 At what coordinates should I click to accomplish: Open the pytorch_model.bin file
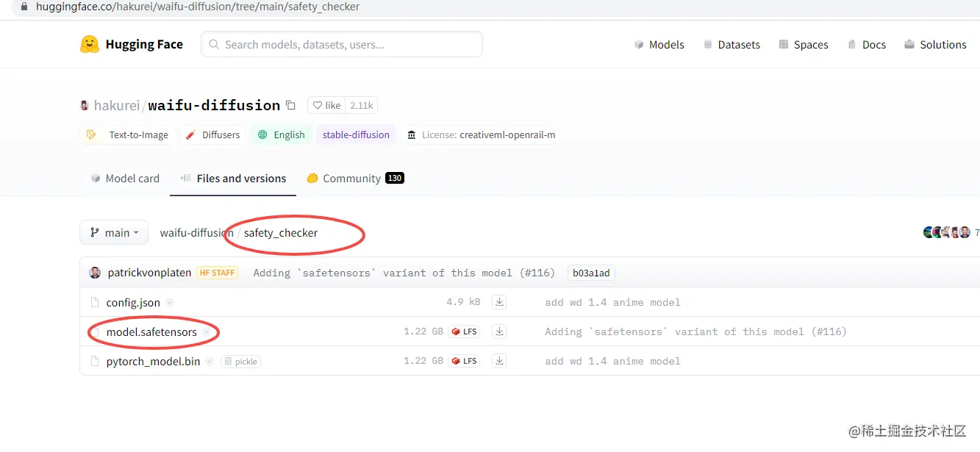tap(153, 361)
